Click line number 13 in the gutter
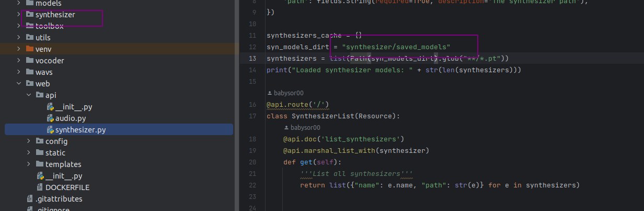The image size is (644, 211). pos(252,58)
